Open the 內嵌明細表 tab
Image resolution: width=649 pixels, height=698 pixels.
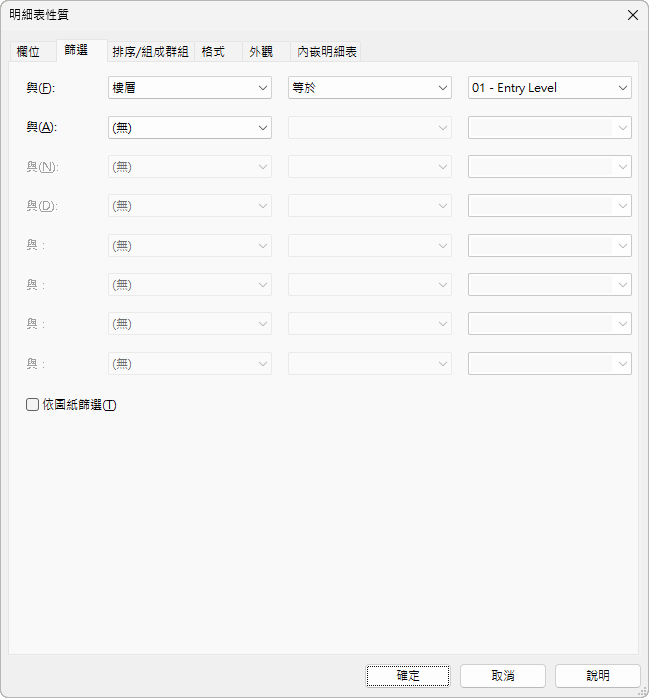point(326,52)
